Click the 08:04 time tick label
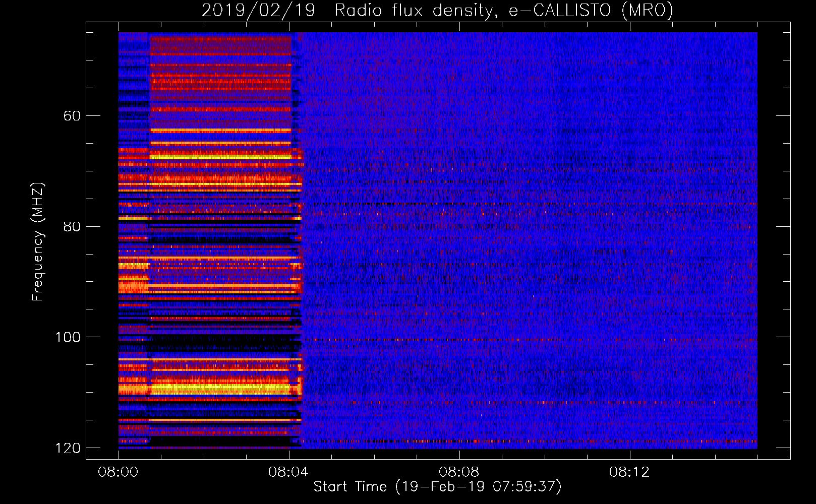The height and width of the screenshot is (504, 816). 288,472
